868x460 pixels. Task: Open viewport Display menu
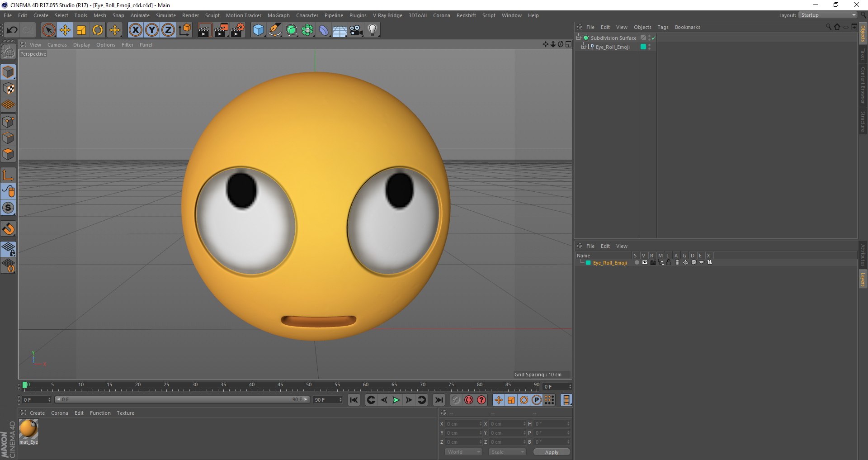click(81, 45)
